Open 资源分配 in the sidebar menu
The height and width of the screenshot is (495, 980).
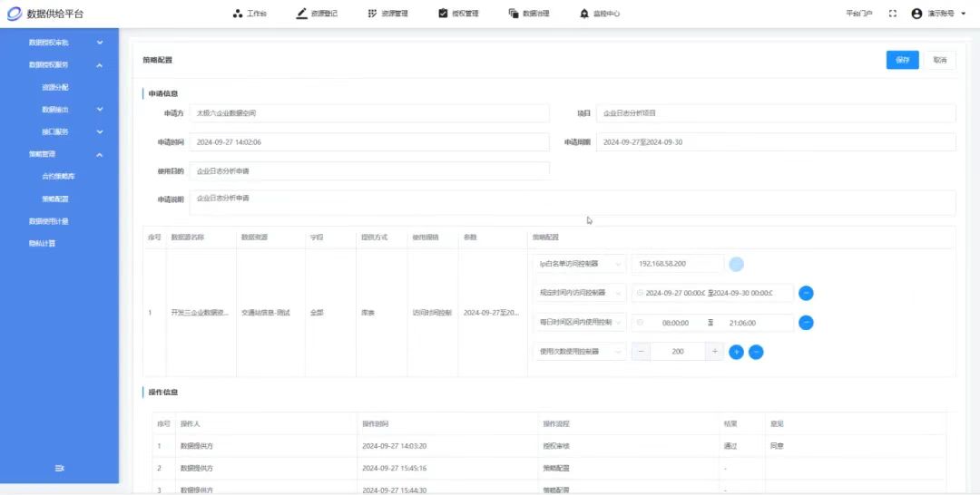coord(55,87)
